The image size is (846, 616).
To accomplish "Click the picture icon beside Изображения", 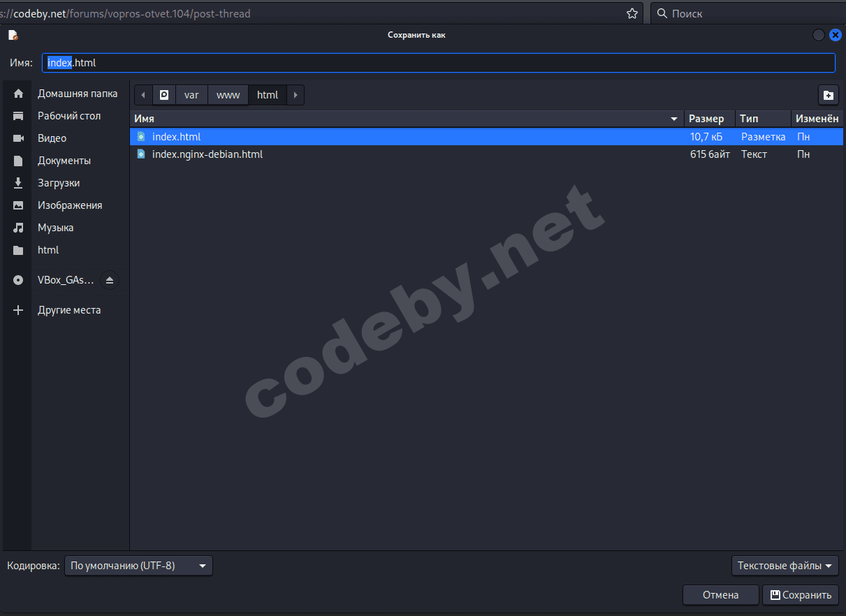I will point(18,205).
